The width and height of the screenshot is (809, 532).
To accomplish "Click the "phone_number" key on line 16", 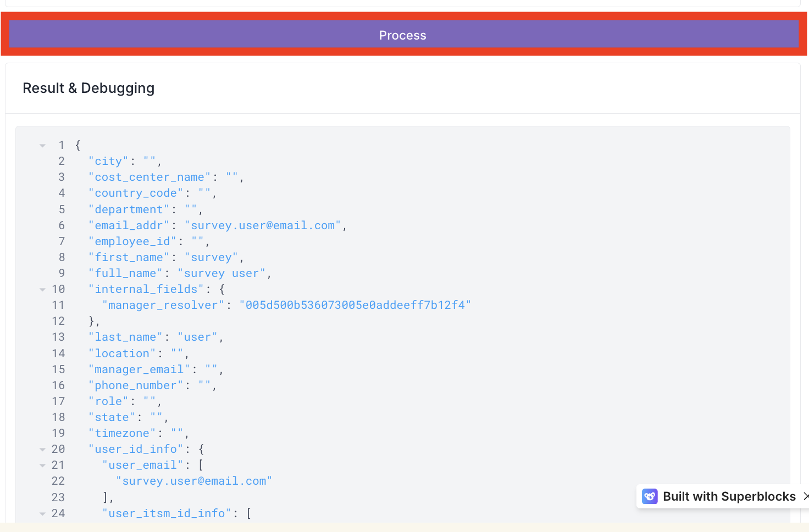I will click(x=136, y=385).
